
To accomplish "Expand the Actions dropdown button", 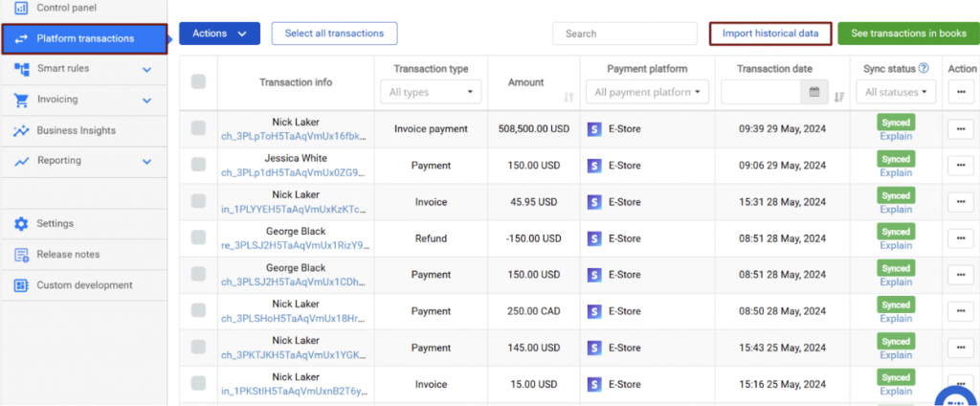I will (219, 34).
